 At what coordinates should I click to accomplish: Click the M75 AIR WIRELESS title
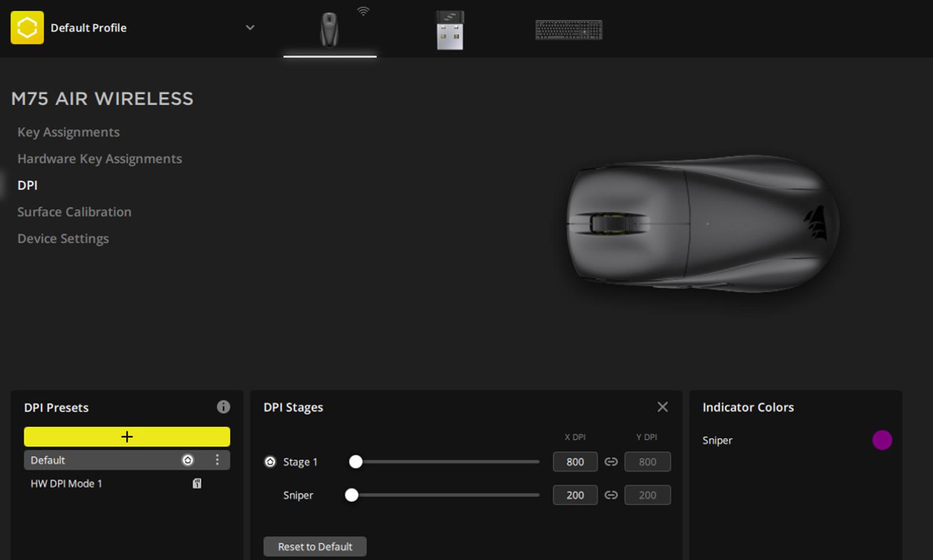[102, 99]
